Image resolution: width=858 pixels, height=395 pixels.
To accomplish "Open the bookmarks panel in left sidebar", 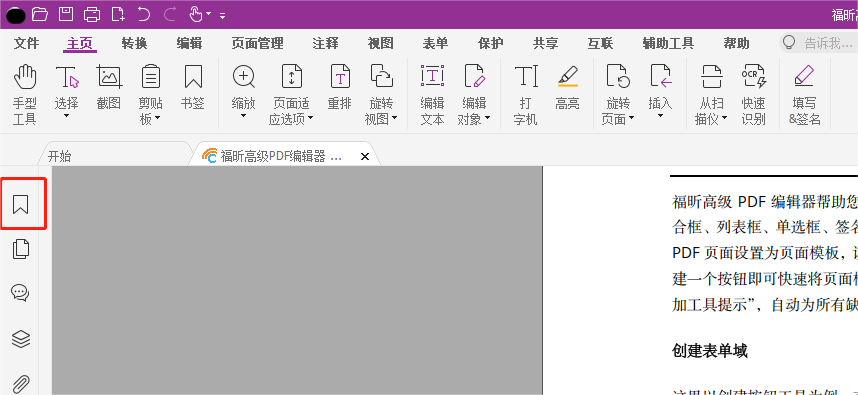I will [21, 205].
